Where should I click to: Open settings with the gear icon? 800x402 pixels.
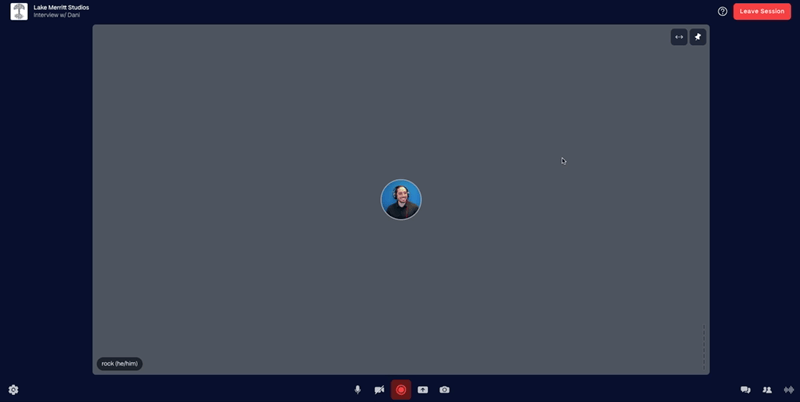pyautogui.click(x=13, y=390)
